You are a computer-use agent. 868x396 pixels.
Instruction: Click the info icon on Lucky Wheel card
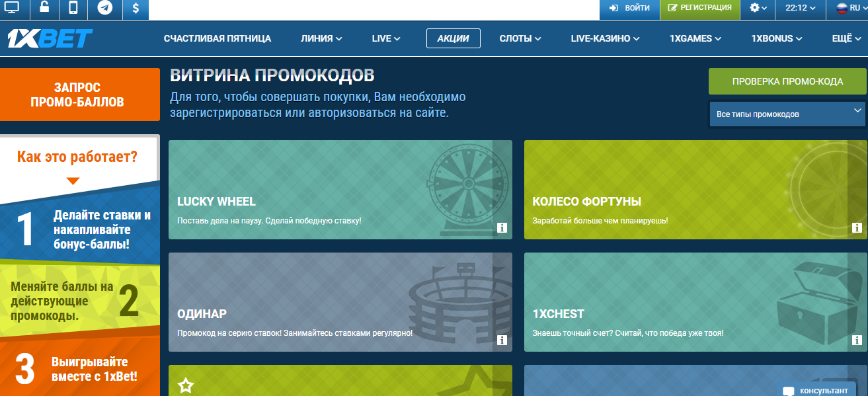tap(502, 228)
